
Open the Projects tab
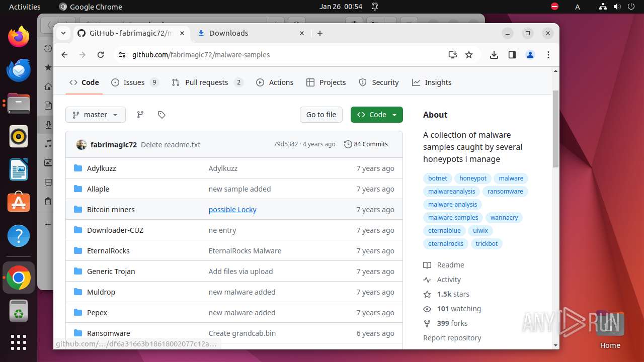(x=326, y=82)
